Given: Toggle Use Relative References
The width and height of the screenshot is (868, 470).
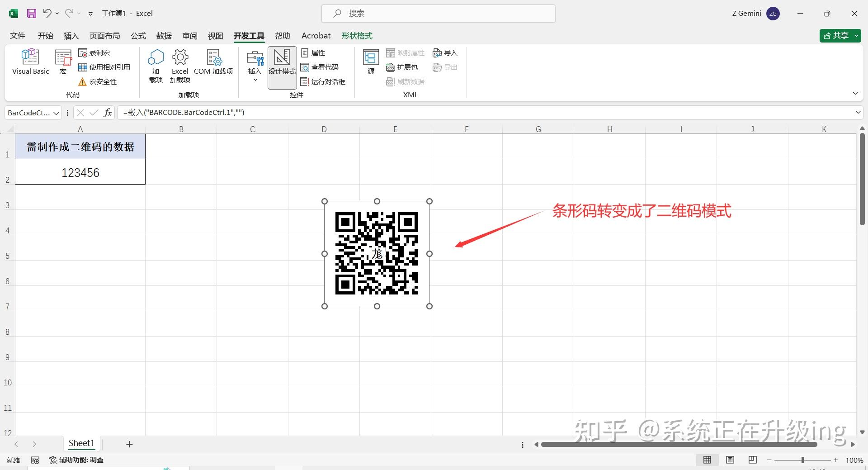Looking at the screenshot, I should point(104,67).
